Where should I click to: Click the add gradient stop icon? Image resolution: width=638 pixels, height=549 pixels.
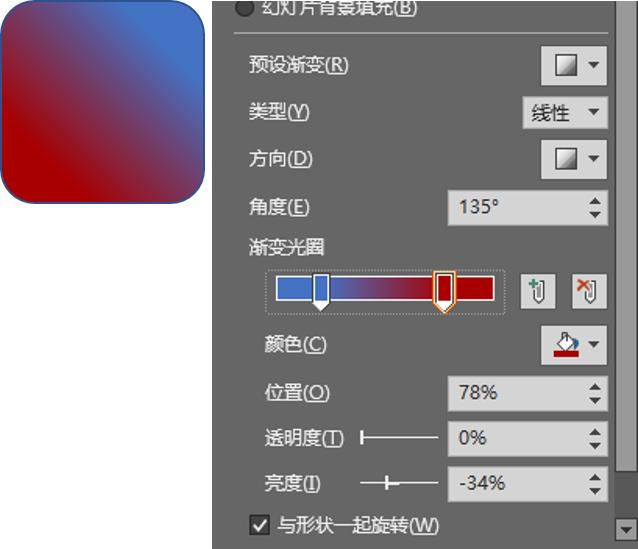538,291
